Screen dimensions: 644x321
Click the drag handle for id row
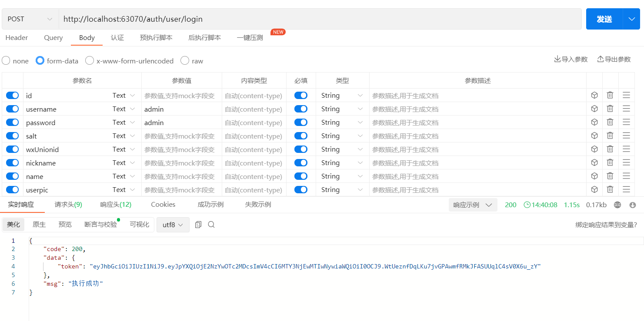pos(626,96)
